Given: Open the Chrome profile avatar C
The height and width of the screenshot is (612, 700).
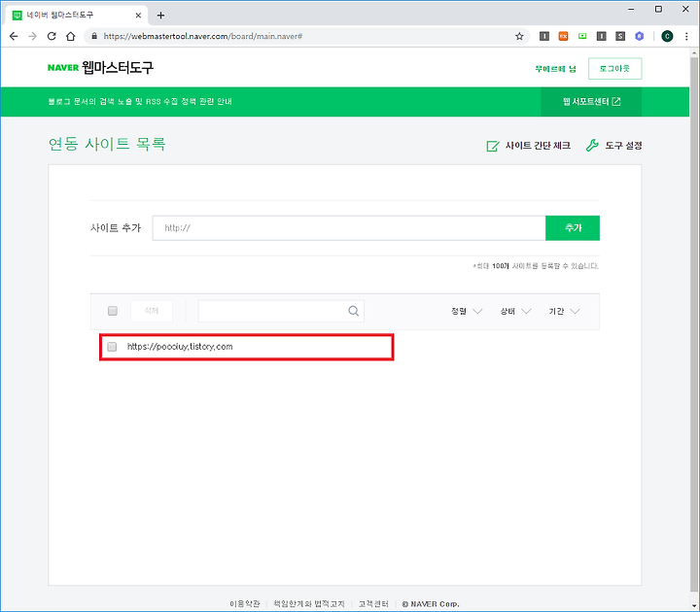Looking at the screenshot, I should tap(667, 36).
